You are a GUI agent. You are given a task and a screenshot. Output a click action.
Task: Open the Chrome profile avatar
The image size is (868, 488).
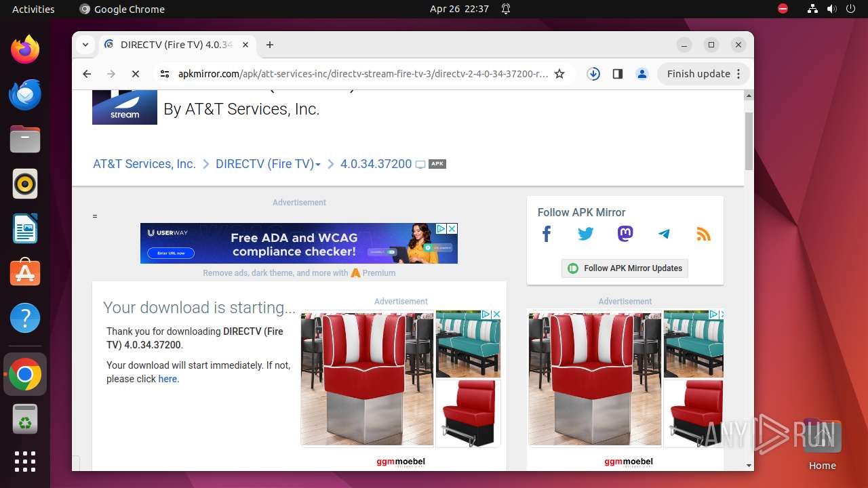tap(642, 74)
